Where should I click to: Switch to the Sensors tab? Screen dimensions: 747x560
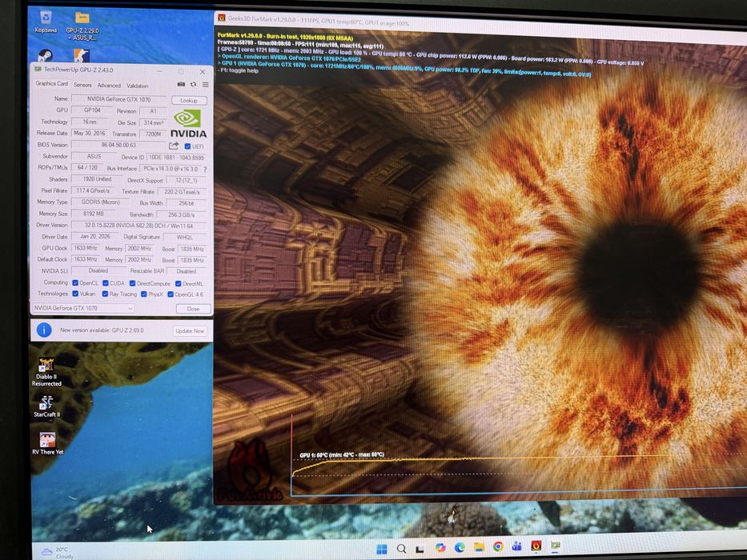point(82,85)
